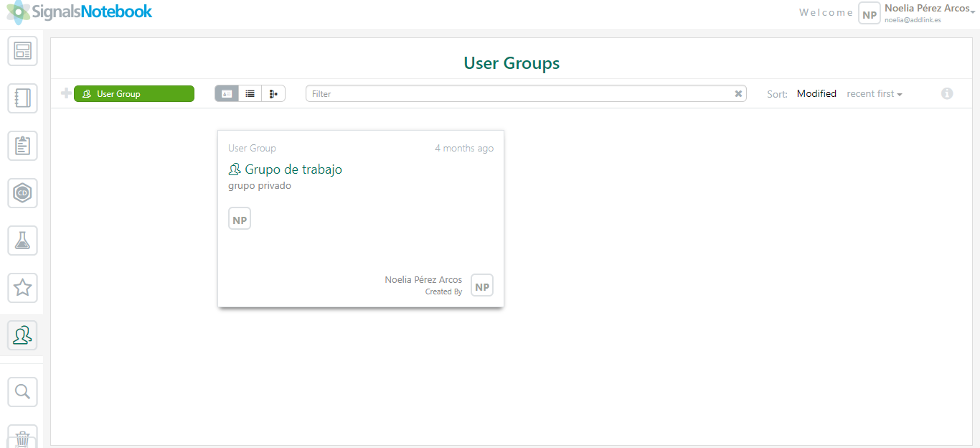This screenshot has height=448, width=980.
Task: Expand the 'recent first' sort order dropdown
Action: (x=874, y=93)
